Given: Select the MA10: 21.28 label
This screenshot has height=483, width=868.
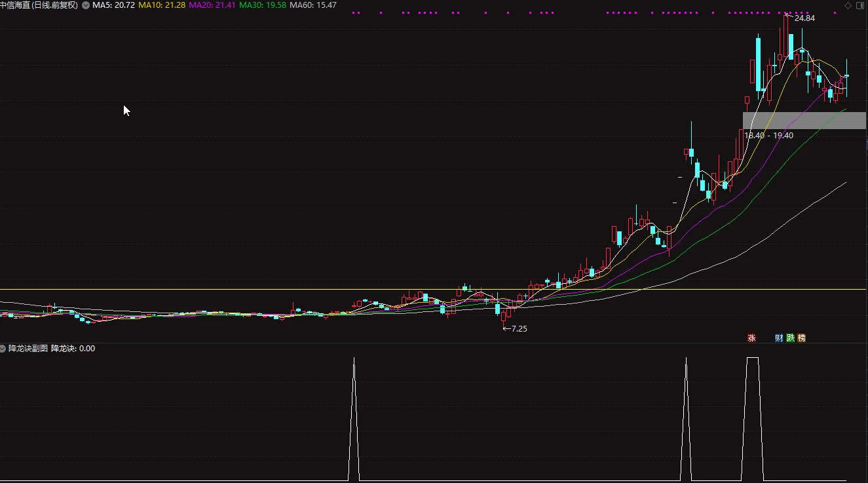Looking at the screenshot, I should (162, 5).
